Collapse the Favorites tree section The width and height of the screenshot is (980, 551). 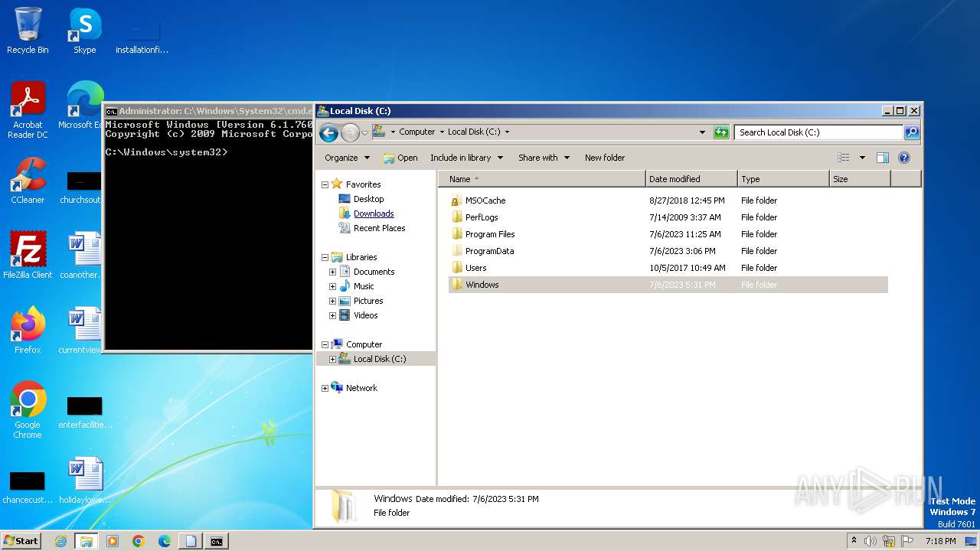tap(325, 184)
